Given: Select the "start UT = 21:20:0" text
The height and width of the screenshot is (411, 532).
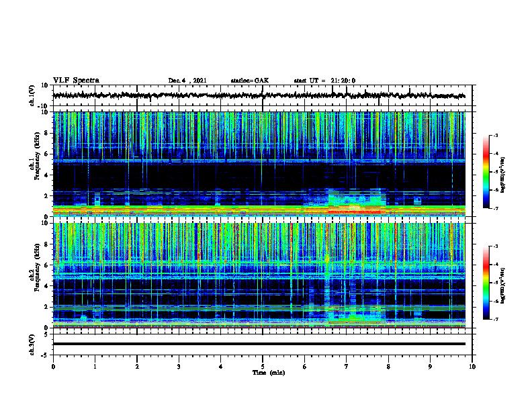Looking at the screenshot, I should click(324, 81).
